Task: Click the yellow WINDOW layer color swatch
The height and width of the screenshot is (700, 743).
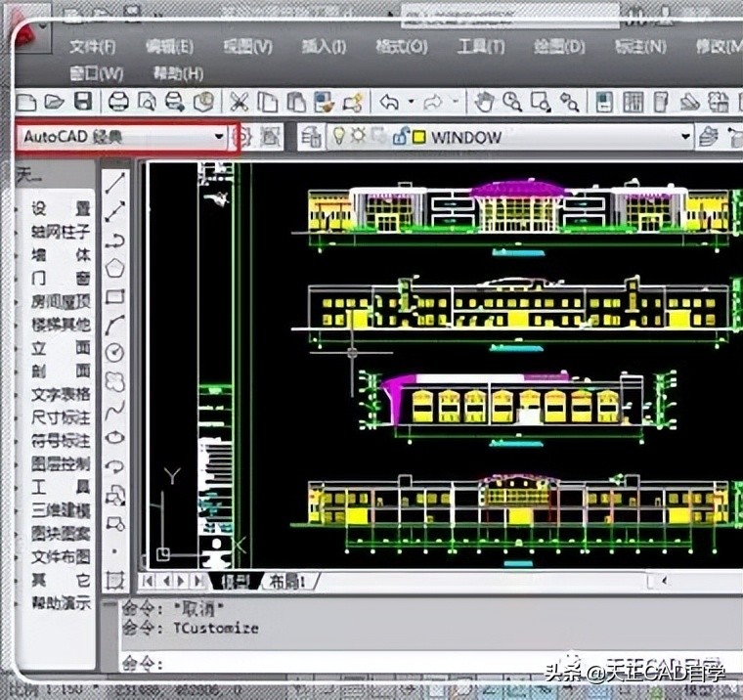Action: pyautogui.click(x=417, y=138)
